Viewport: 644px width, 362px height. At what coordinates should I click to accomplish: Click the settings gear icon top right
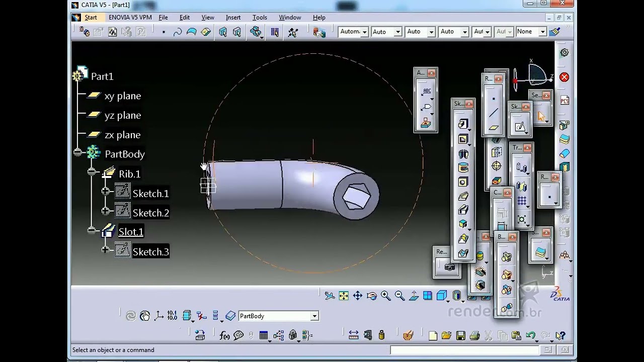(x=564, y=53)
